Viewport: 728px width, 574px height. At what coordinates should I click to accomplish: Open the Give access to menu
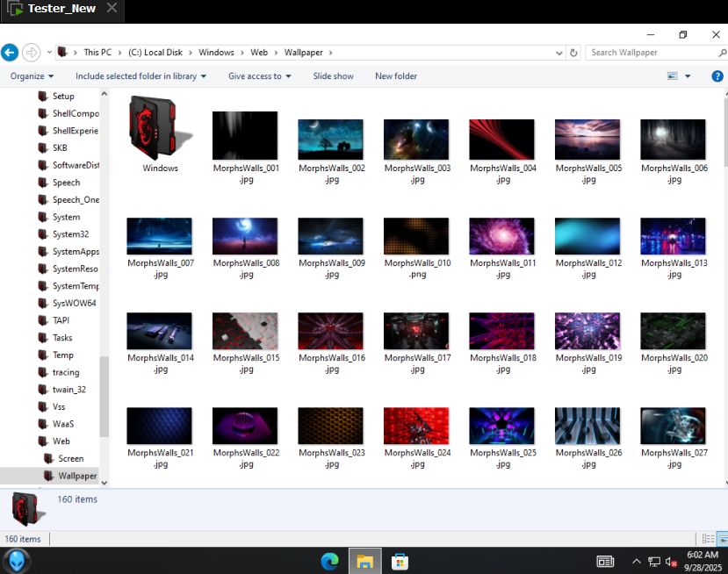[x=260, y=76]
